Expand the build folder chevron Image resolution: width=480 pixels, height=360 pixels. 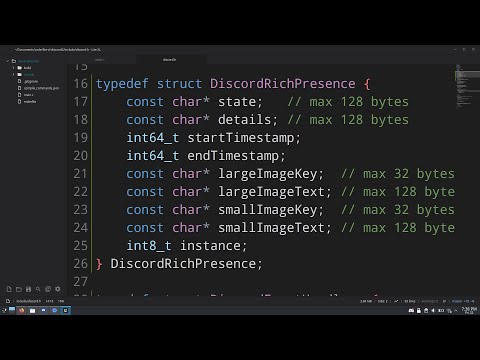(x=13, y=68)
